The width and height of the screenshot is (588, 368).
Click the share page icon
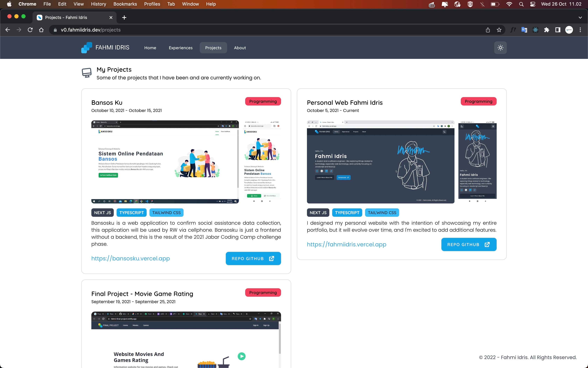tap(488, 30)
